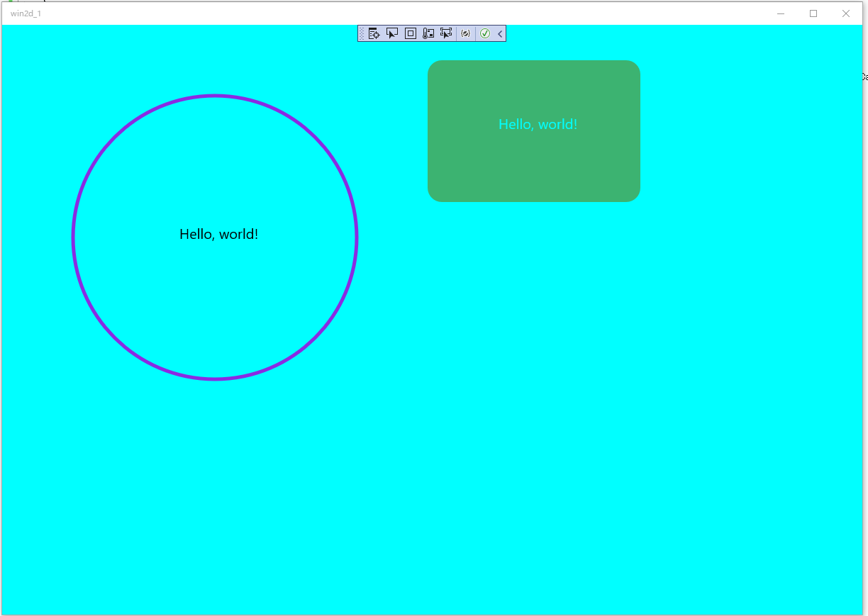This screenshot has height=616, width=868.
Task: Click the cyan "Hello, world!" text in the green rectangle
Action: [538, 124]
